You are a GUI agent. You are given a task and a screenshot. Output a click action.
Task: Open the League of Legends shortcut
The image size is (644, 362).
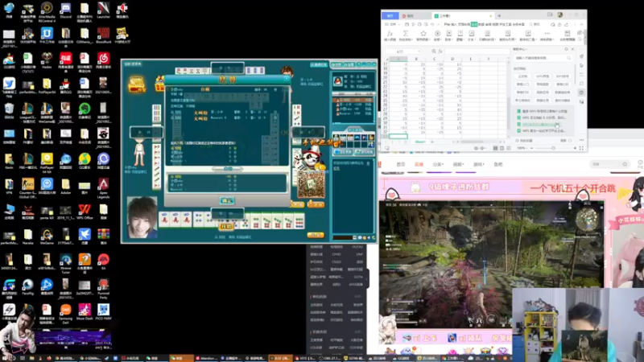[28, 111]
